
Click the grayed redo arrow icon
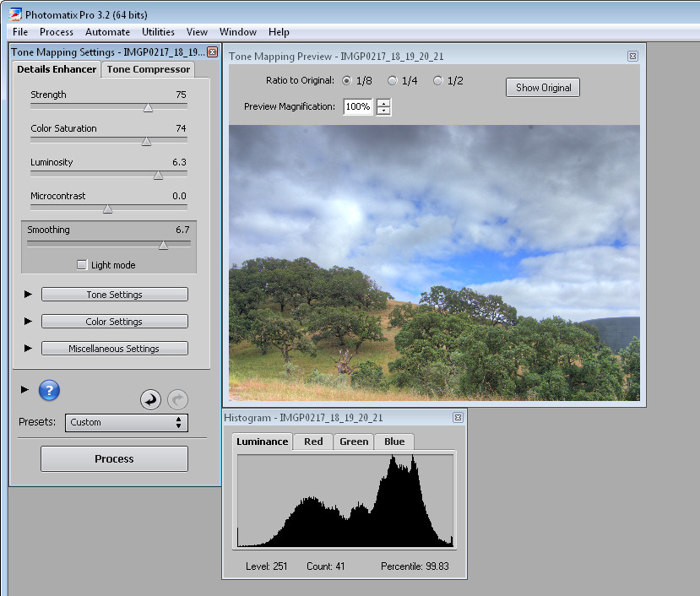tap(177, 399)
